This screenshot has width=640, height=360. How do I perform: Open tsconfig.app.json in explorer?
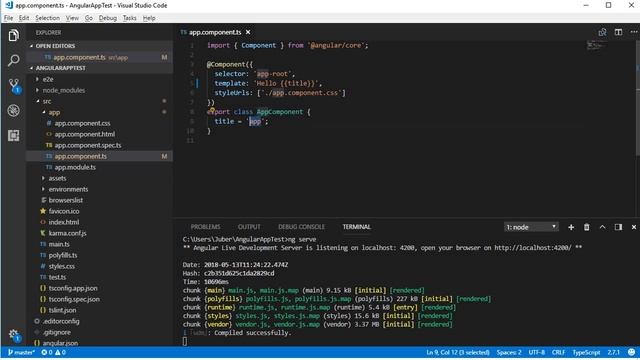[x=73, y=289]
